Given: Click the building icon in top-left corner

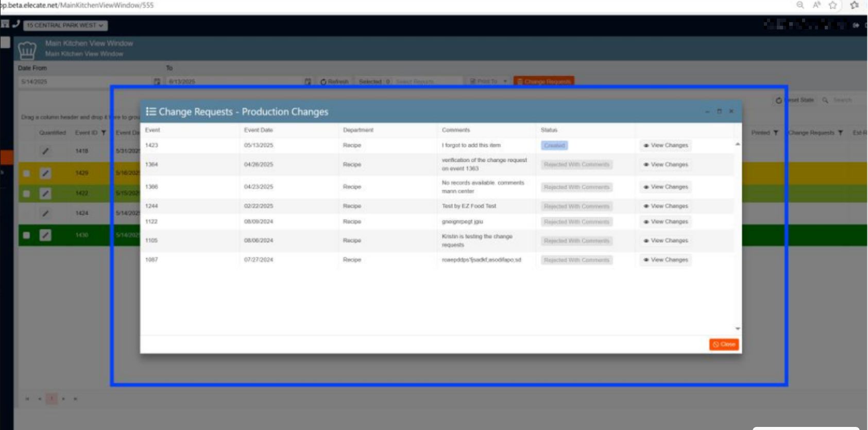Looking at the screenshot, I should [5, 24].
